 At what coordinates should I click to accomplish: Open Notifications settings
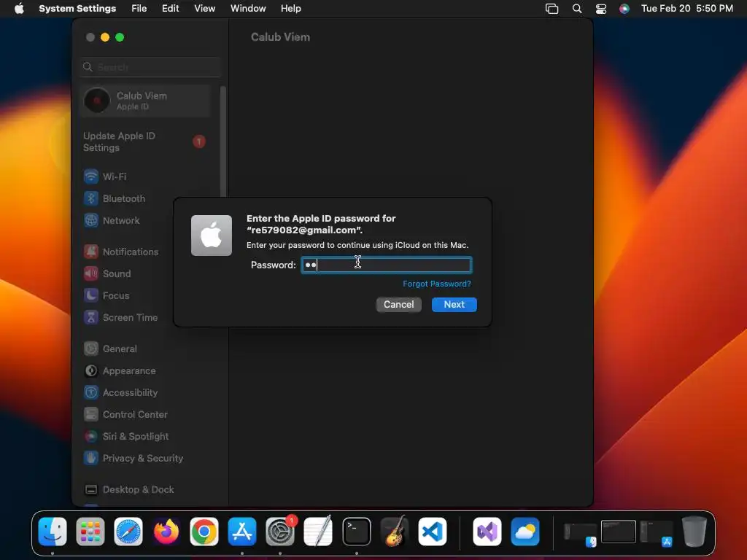click(x=121, y=252)
